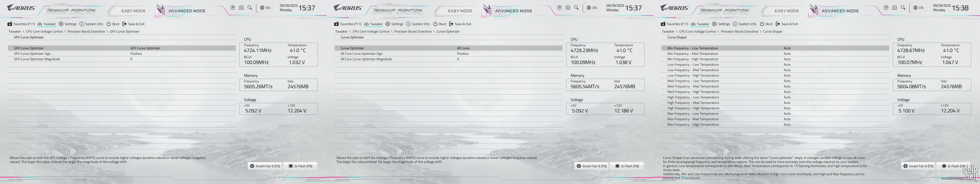
Task: Open Auto value for Min Frequency - Low Temperature
Action: coord(787,48)
